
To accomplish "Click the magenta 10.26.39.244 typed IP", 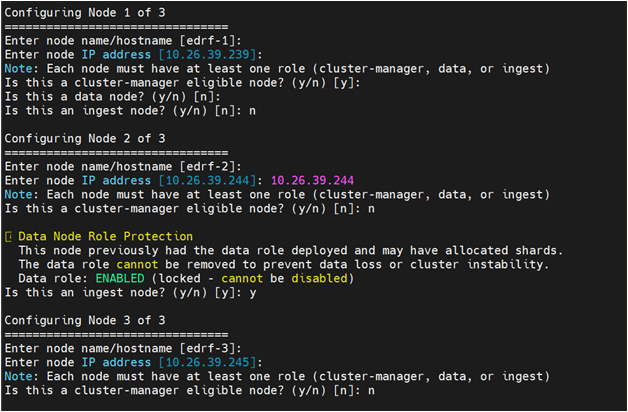I will click(x=312, y=181).
